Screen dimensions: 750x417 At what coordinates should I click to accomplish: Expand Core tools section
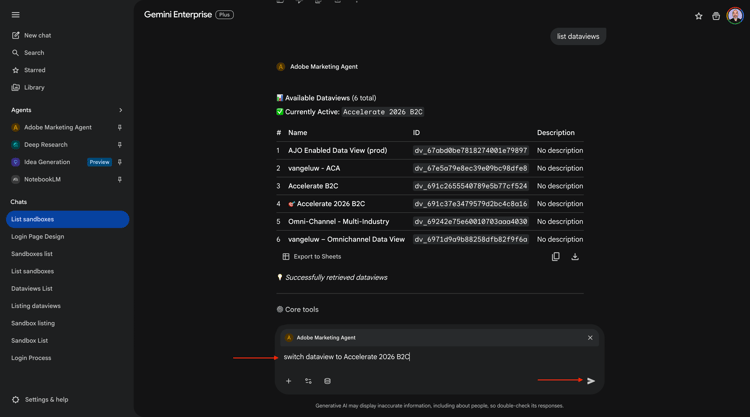pos(298,309)
